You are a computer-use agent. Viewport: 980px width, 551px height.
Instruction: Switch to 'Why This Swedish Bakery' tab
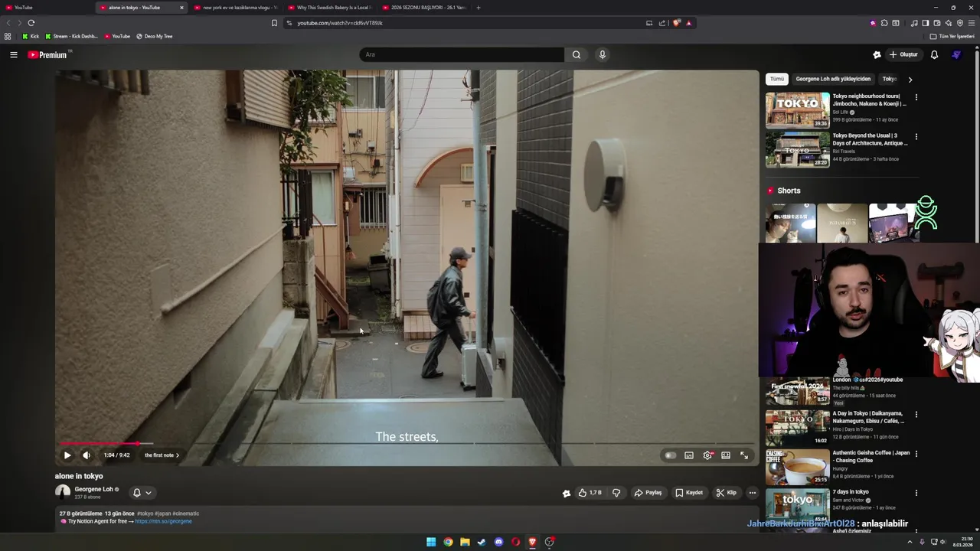[x=329, y=8]
